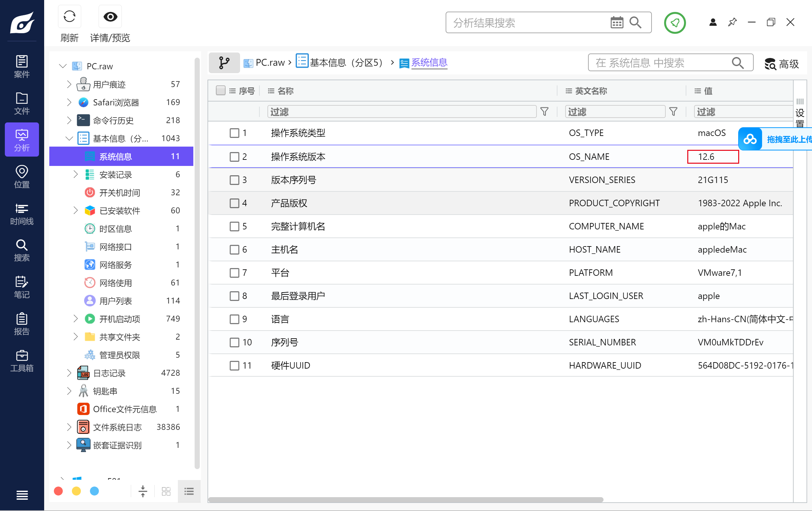The height and width of the screenshot is (511, 812).
Task: Click the green circular status badge icon
Action: [675, 23]
